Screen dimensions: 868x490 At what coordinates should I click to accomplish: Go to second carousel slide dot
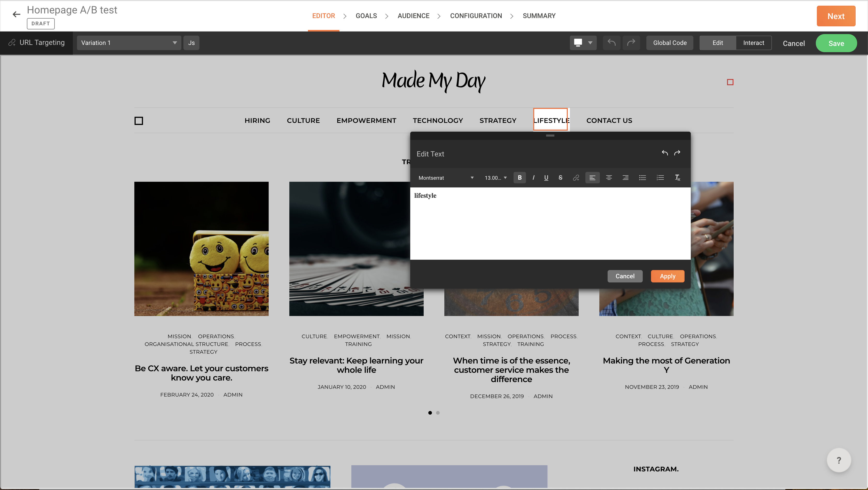(438, 413)
